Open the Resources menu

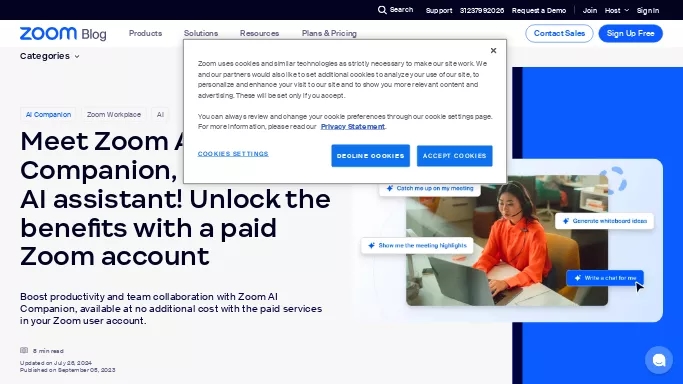click(259, 34)
